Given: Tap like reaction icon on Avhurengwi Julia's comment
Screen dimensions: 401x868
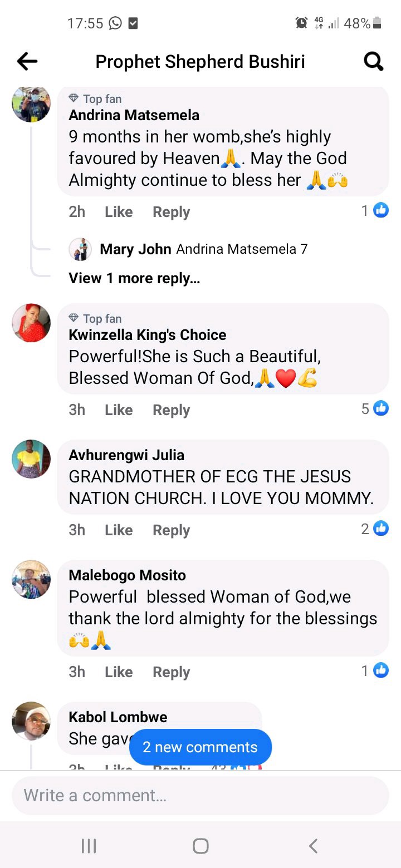Looking at the screenshot, I should coord(381,529).
